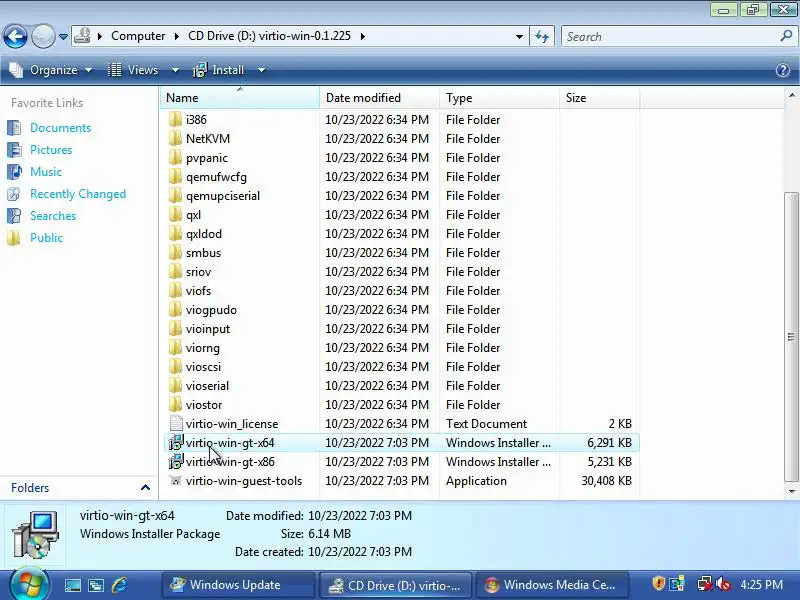Sort by Size column header
This screenshot has width=800, height=600.
click(599, 97)
